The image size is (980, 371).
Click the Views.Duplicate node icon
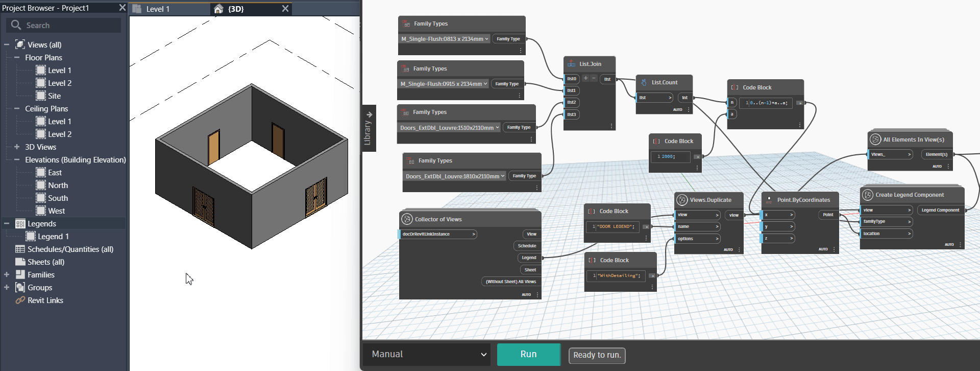tap(682, 200)
